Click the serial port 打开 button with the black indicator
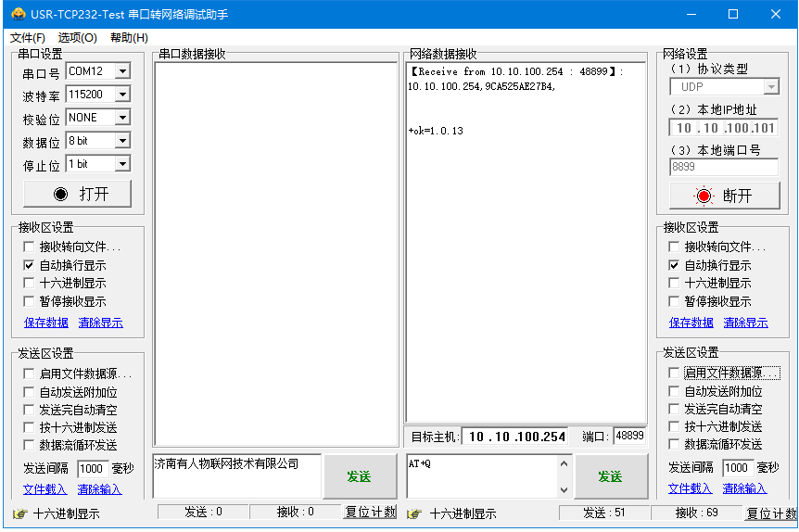This screenshot has width=799, height=532. tap(78, 194)
